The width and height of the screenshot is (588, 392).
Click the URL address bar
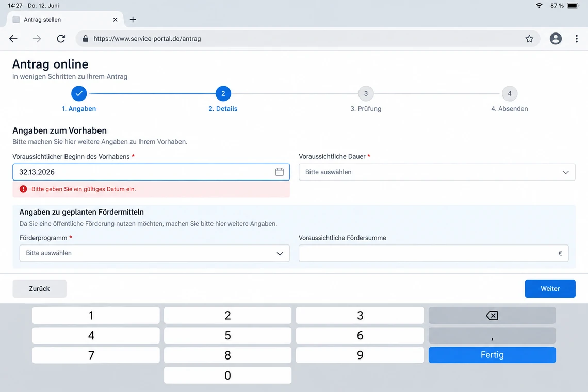pos(307,39)
